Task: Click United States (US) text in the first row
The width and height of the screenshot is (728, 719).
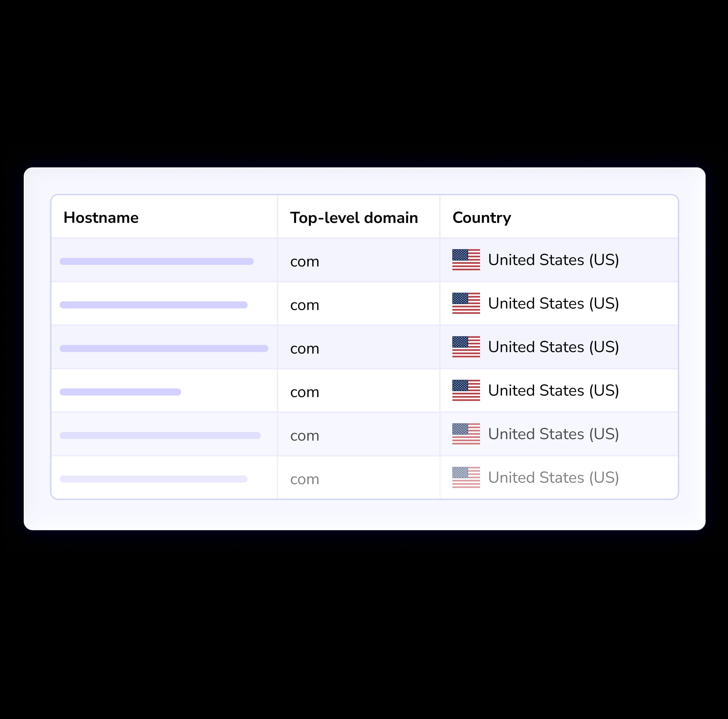Action: pyautogui.click(x=553, y=260)
